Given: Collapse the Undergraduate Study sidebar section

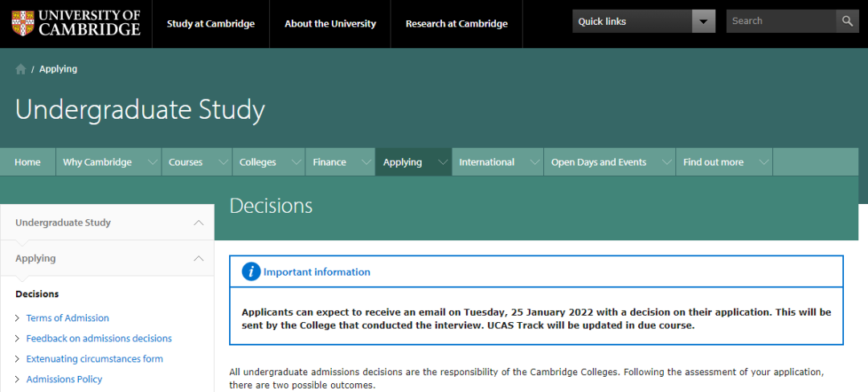Looking at the screenshot, I should click(x=199, y=223).
